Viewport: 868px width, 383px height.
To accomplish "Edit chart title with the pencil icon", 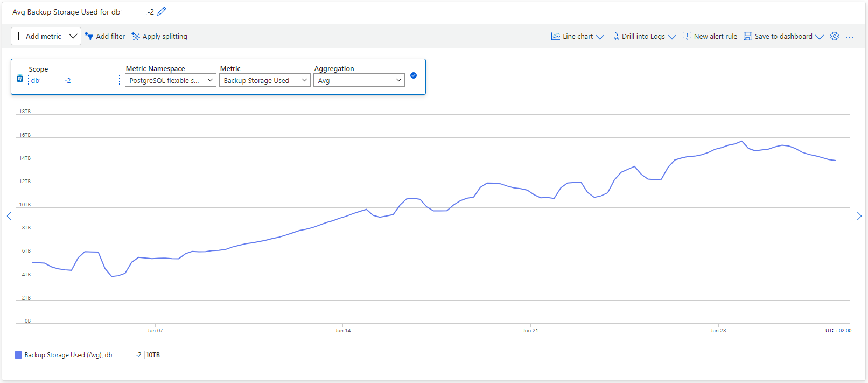I will coord(162,11).
